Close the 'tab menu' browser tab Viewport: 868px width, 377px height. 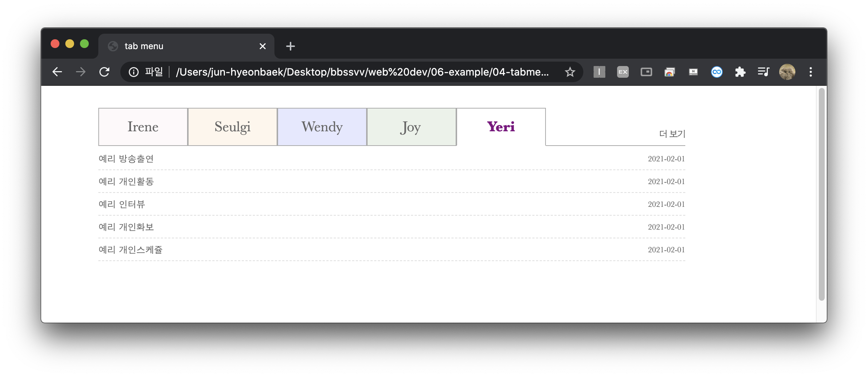263,46
